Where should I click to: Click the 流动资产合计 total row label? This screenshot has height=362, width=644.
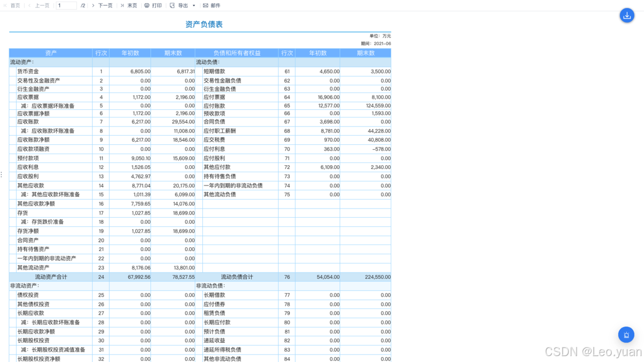click(x=51, y=277)
